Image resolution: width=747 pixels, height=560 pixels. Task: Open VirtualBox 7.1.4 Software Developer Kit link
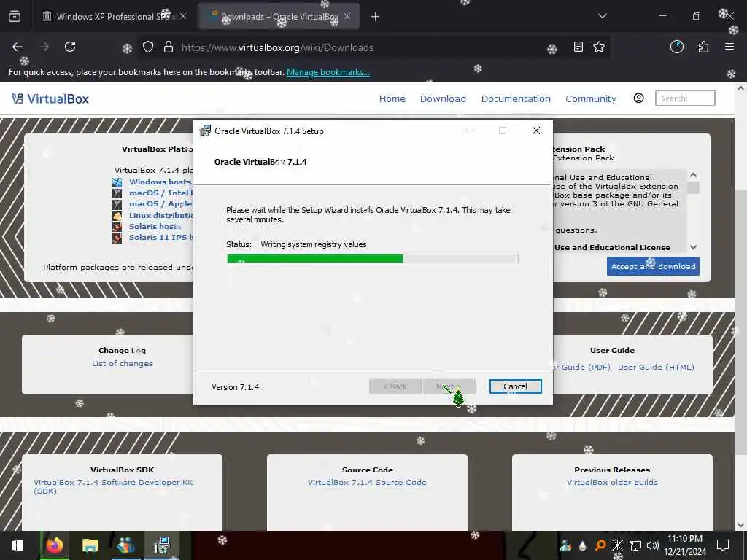point(113,486)
